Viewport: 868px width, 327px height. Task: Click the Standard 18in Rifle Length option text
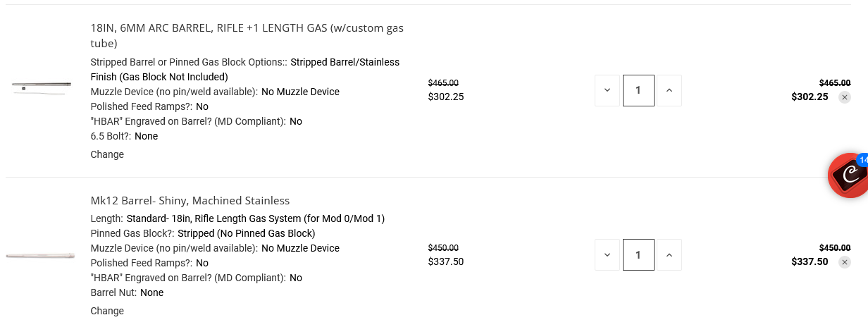click(255, 218)
